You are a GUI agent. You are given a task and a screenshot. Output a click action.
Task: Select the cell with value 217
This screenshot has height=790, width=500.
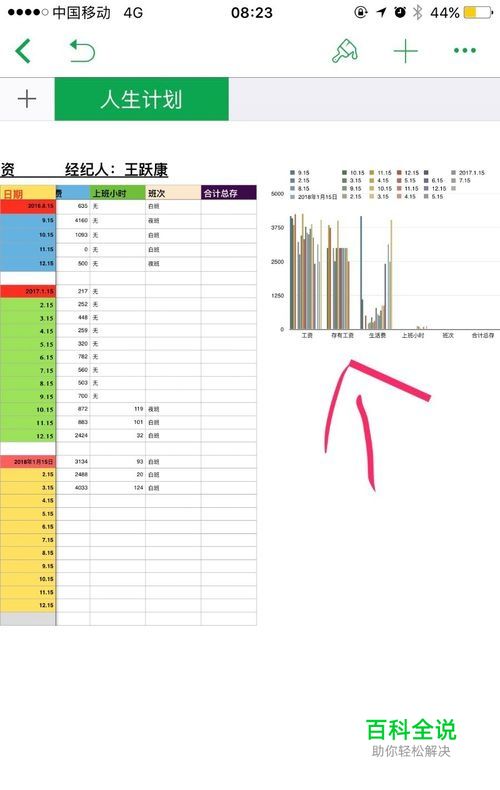click(x=73, y=291)
